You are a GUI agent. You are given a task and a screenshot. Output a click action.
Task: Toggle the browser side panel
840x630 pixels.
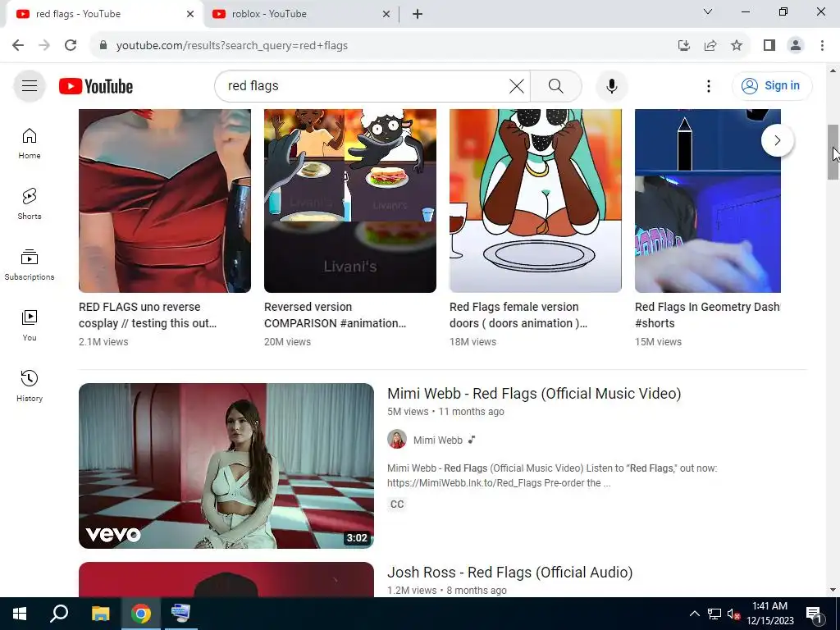tap(769, 46)
